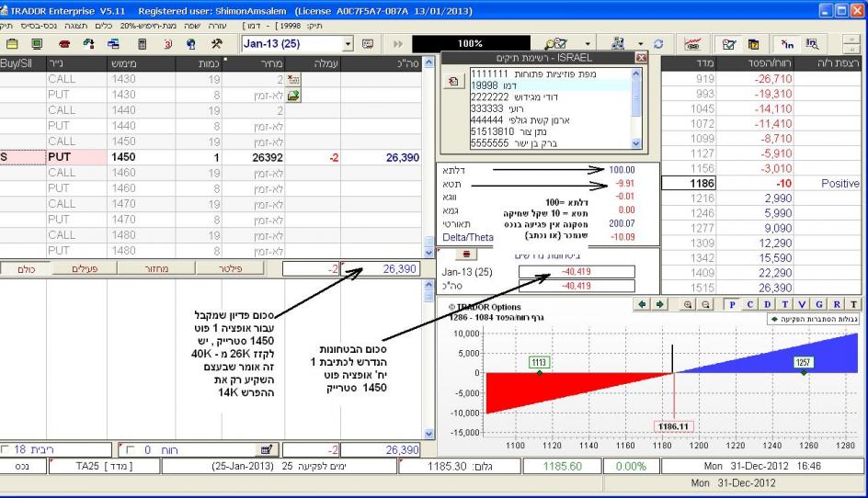Toggle the blue T graph mode button
Image resolution: width=868 pixels, height=498 pixels.
point(784,304)
